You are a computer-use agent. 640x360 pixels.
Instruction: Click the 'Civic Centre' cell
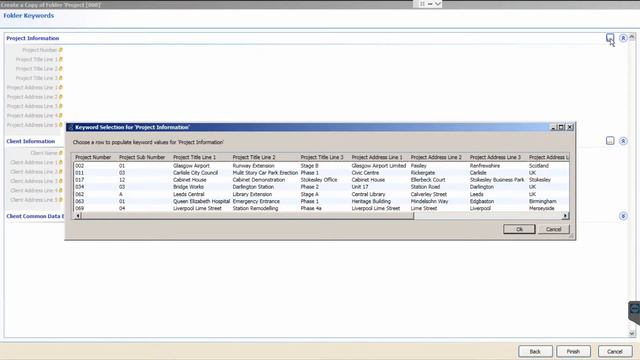click(365, 173)
